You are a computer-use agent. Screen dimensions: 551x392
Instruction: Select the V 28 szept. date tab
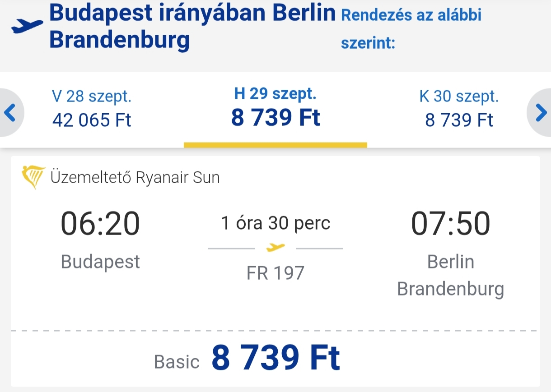click(92, 109)
